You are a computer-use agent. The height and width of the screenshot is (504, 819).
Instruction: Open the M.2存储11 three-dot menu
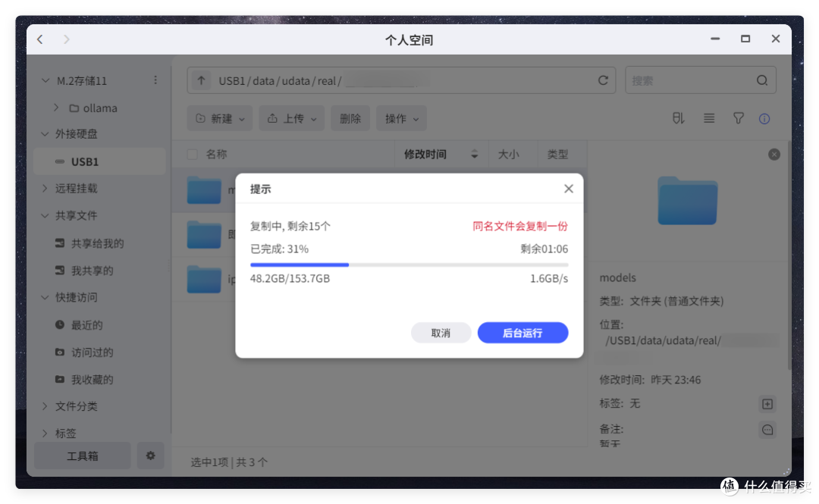[x=155, y=80]
